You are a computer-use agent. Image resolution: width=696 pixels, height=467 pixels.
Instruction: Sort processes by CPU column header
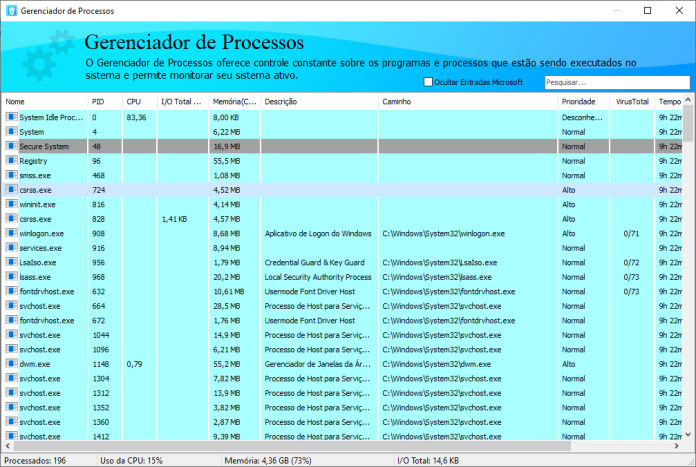pos(140,102)
